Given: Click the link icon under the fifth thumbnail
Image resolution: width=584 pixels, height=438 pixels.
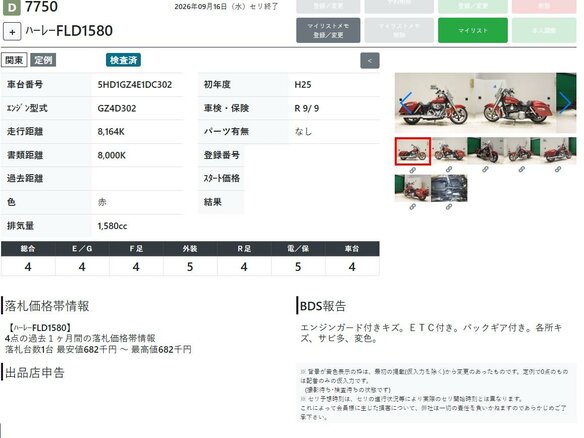Looking at the screenshot, I should (x=558, y=169).
